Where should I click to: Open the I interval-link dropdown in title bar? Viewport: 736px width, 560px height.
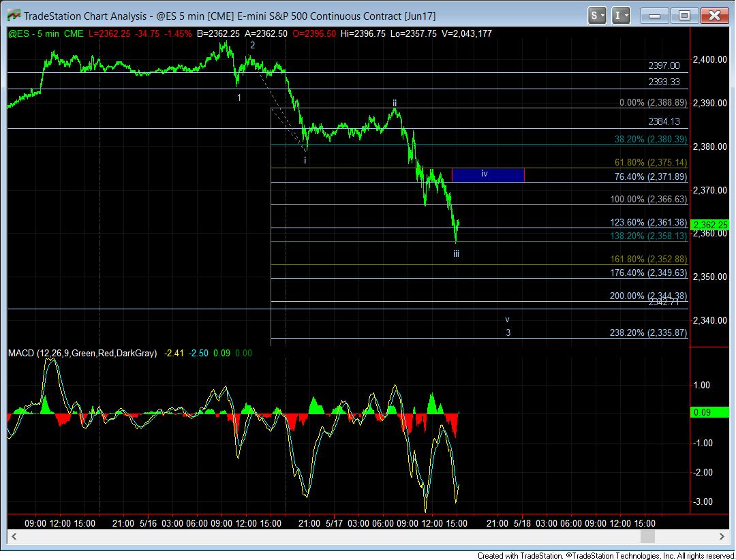(x=622, y=15)
